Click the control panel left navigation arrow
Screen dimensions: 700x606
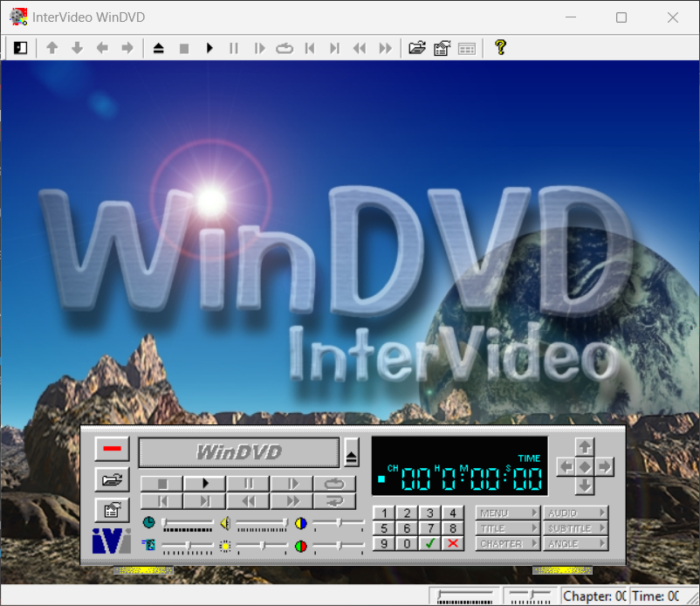566,467
